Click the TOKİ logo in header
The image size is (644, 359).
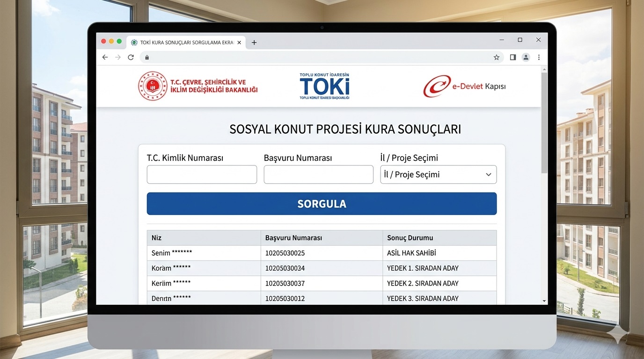point(324,86)
